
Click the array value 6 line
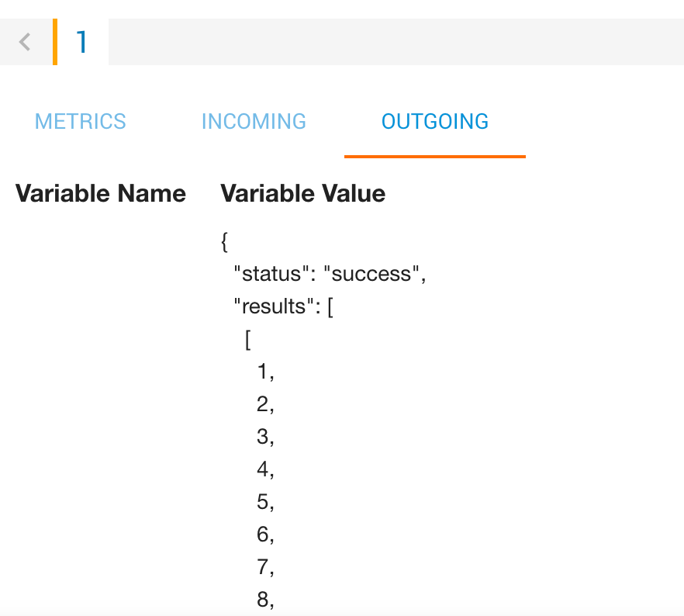click(265, 535)
